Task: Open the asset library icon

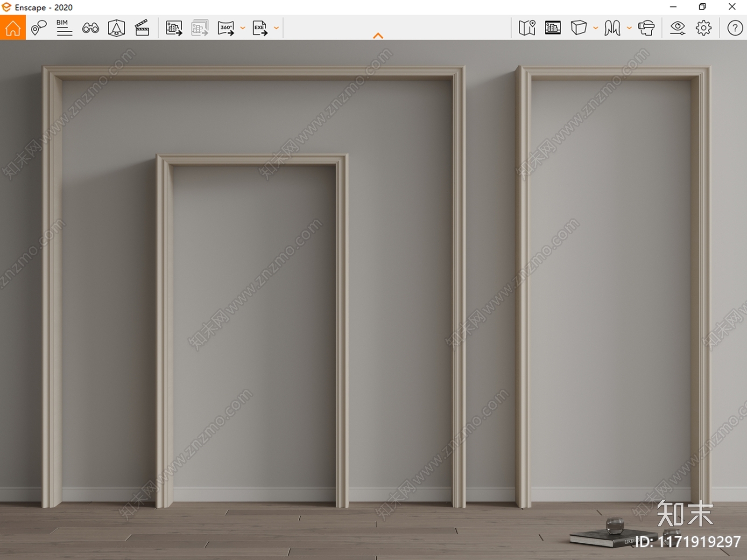Action: coord(116,28)
